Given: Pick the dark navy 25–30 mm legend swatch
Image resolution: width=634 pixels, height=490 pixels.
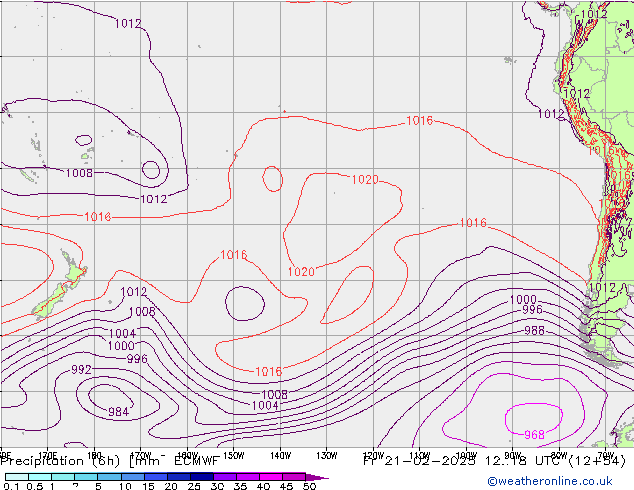Looking at the screenshot, I should point(202,477).
